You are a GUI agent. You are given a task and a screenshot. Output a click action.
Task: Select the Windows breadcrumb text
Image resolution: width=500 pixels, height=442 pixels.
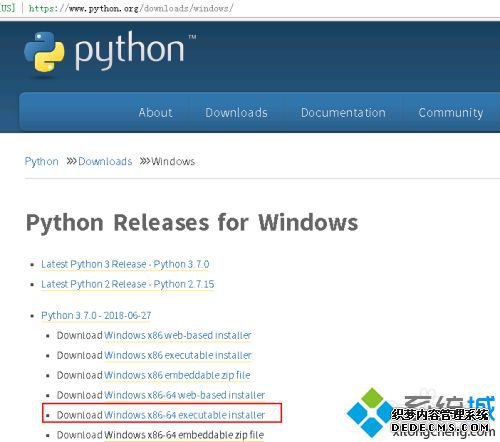(x=173, y=161)
